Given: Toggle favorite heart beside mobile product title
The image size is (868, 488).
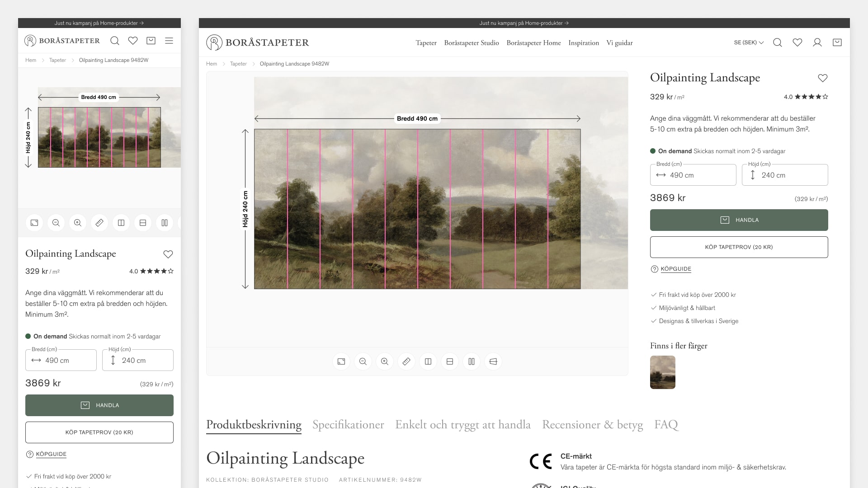Looking at the screenshot, I should pos(168,254).
